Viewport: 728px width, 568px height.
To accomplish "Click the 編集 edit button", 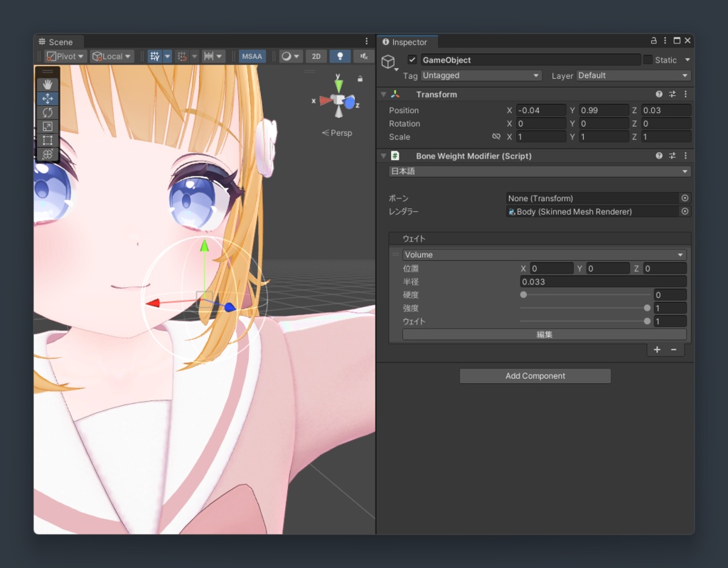I will [544, 334].
